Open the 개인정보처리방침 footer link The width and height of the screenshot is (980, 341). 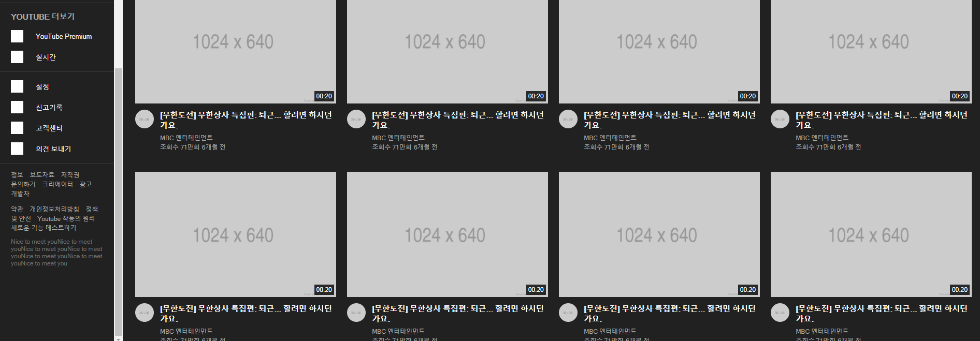coord(54,209)
